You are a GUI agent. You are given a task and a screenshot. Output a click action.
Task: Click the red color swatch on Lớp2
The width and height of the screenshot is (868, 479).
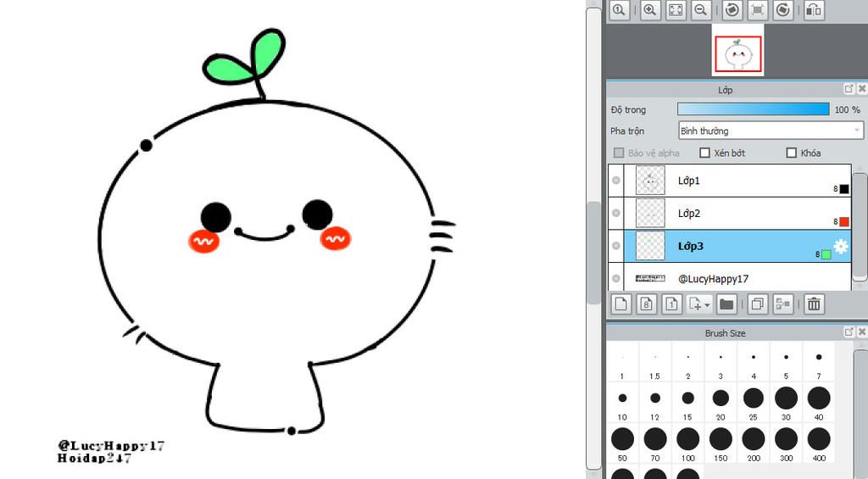click(x=844, y=221)
